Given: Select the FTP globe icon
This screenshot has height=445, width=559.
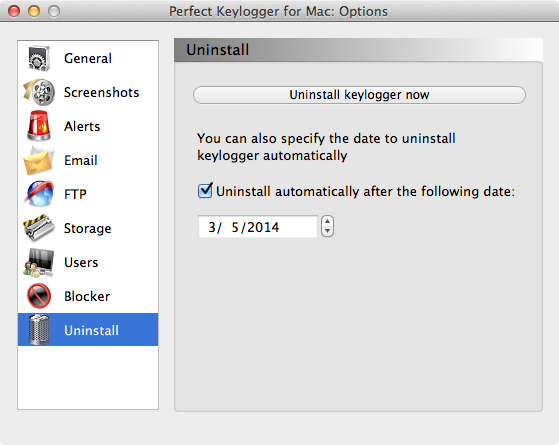Looking at the screenshot, I should (x=39, y=194).
